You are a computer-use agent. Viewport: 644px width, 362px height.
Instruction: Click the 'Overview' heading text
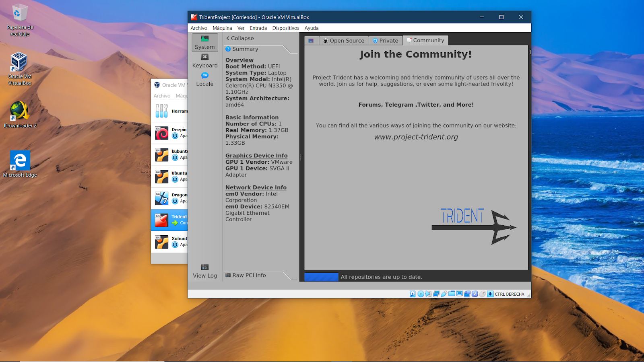239,60
